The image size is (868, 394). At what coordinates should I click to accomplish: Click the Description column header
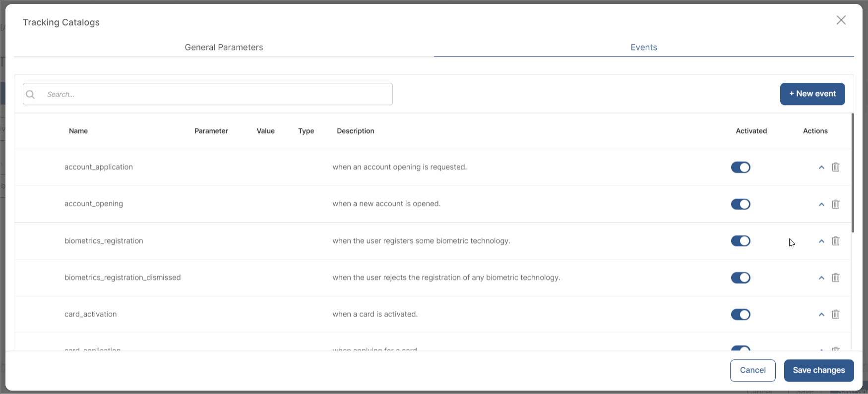pos(356,131)
